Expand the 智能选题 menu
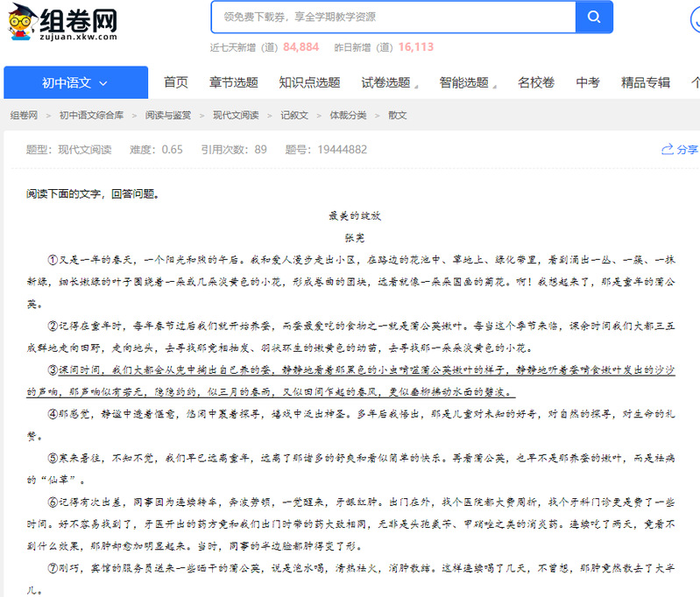Image resolution: width=700 pixels, height=597 pixels. coord(468,83)
